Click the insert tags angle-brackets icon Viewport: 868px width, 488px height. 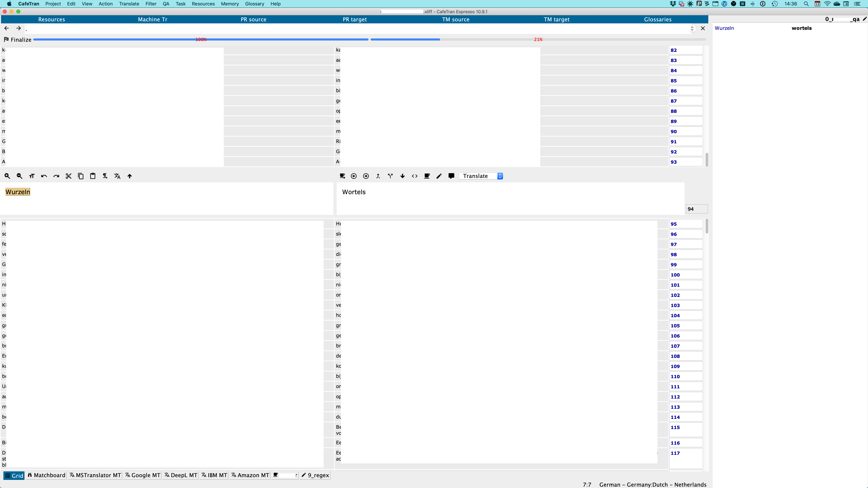(415, 176)
